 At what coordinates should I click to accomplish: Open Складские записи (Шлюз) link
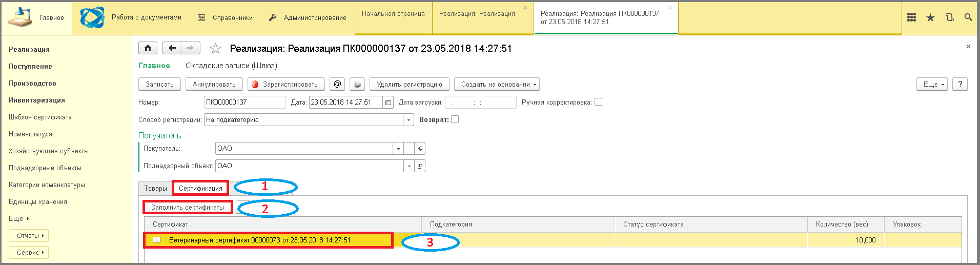click(x=231, y=66)
